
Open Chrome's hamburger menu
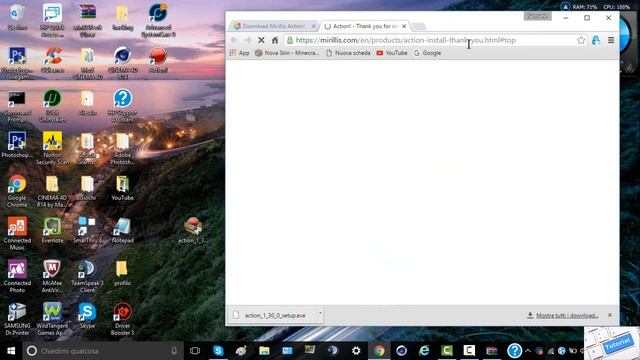pos(611,40)
